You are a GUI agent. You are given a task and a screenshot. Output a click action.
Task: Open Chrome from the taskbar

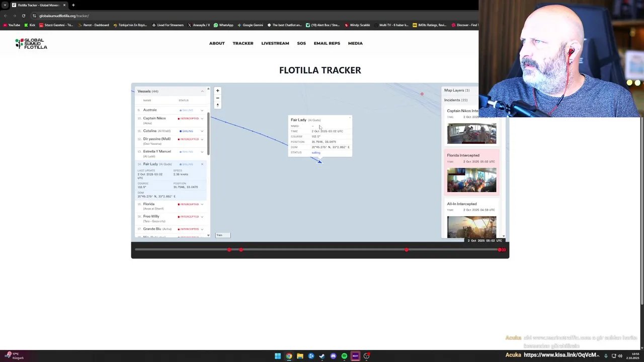(x=289, y=356)
